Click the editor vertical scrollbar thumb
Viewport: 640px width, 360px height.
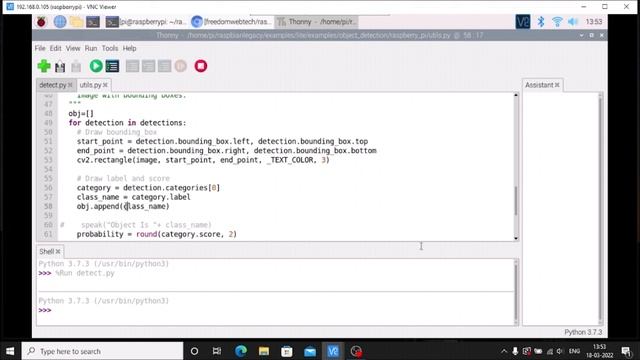[516, 200]
